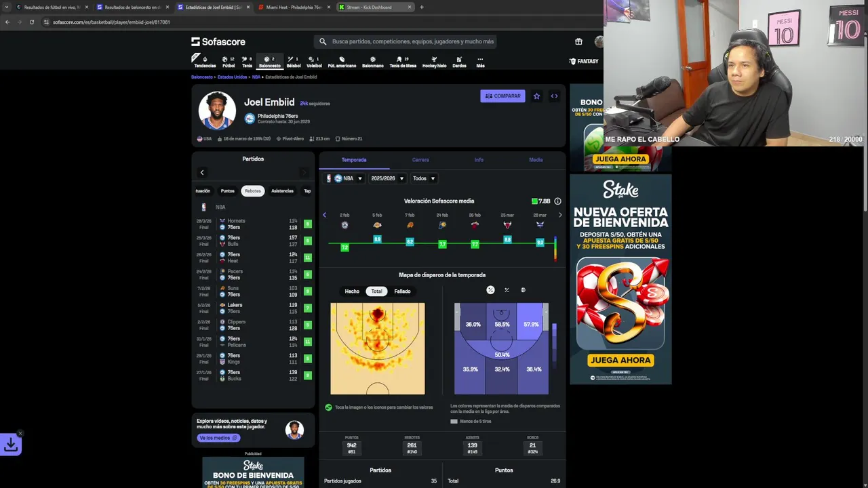Click the 57.9% shot zone

click(532, 325)
